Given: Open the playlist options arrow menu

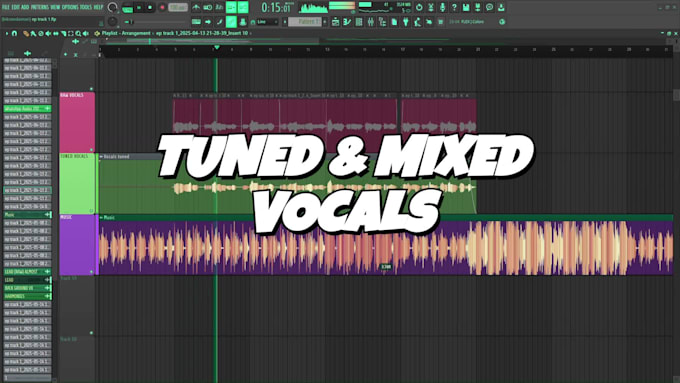Looking at the screenshot, I should (7, 33).
